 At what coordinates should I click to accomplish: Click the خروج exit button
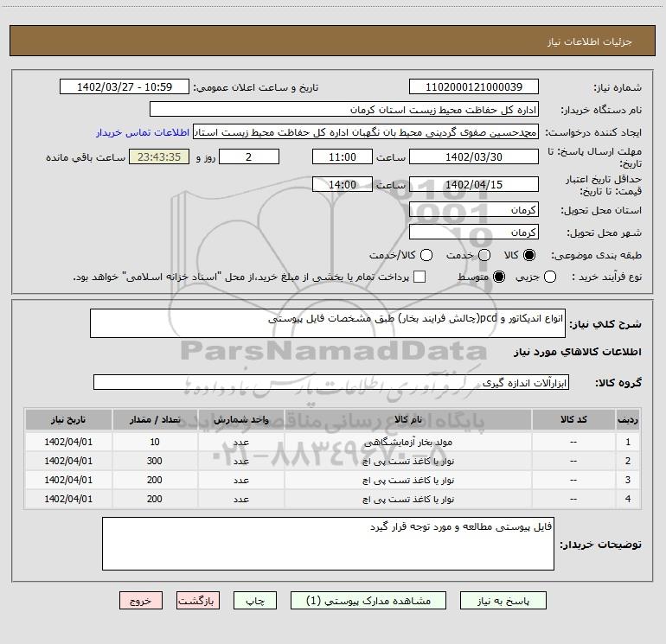pyautogui.click(x=141, y=601)
